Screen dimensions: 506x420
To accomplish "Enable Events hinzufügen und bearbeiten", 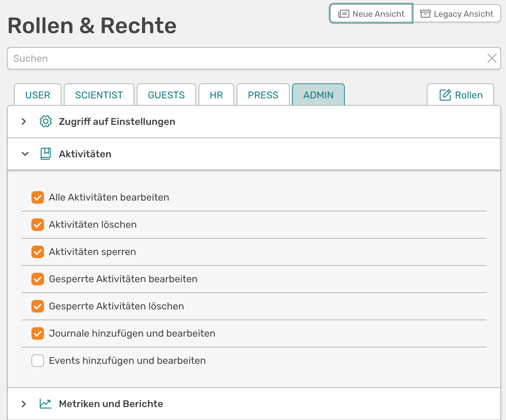I will pos(38,361).
